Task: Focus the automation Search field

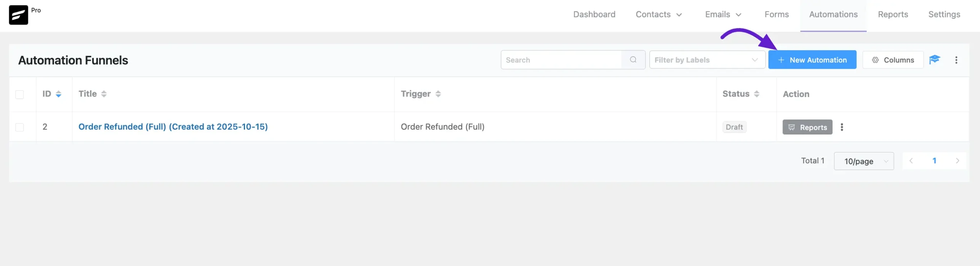Action: 561,60
